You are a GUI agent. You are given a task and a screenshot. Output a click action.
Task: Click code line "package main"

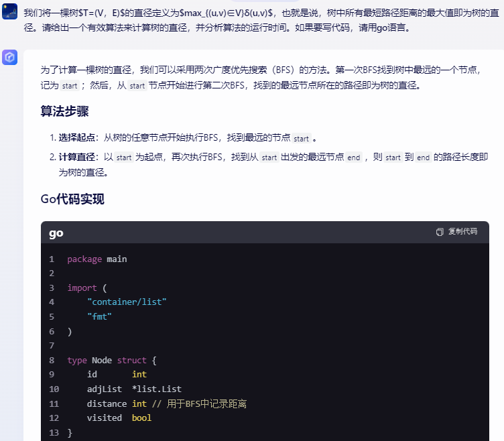click(x=97, y=259)
